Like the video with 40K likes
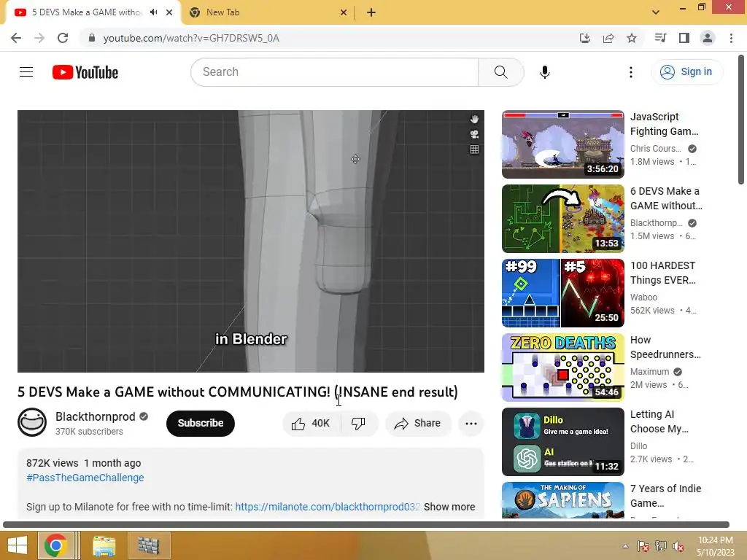 (311, 423)
